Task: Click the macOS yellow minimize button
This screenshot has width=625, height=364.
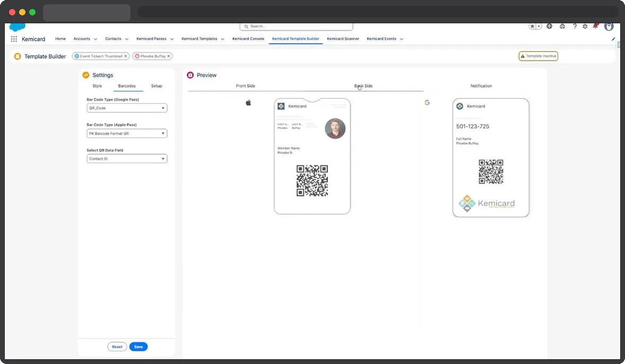Action: (x=22, y=12)
